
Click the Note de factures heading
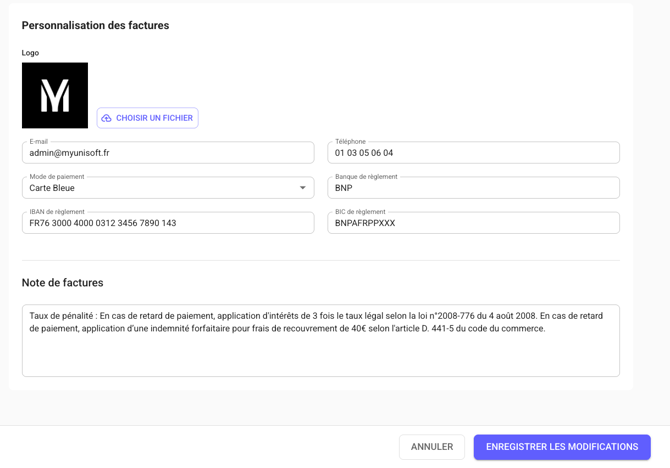tap(62, 283)
